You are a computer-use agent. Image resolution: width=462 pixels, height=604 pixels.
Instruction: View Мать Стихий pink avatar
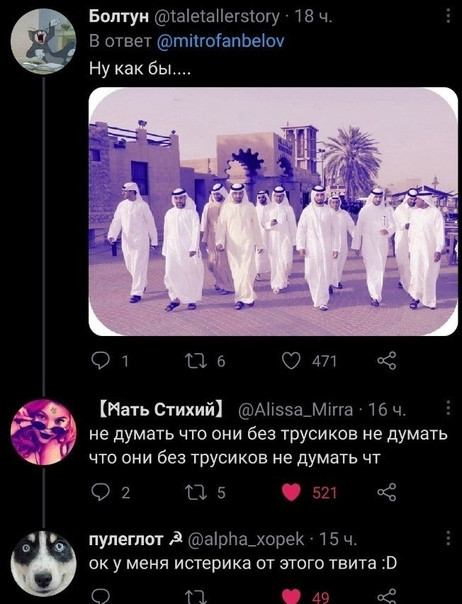click(43, 432)
